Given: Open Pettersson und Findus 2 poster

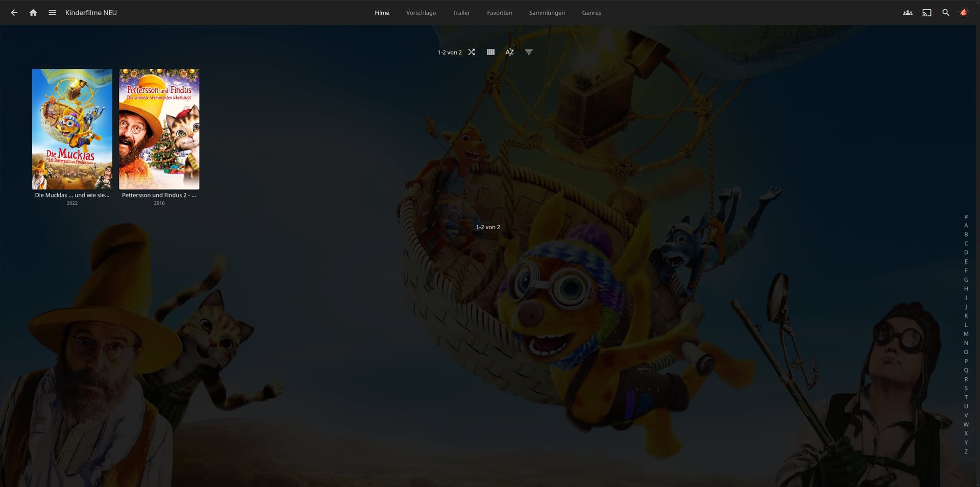Looking at the screenshot, I should coord(159,129).
